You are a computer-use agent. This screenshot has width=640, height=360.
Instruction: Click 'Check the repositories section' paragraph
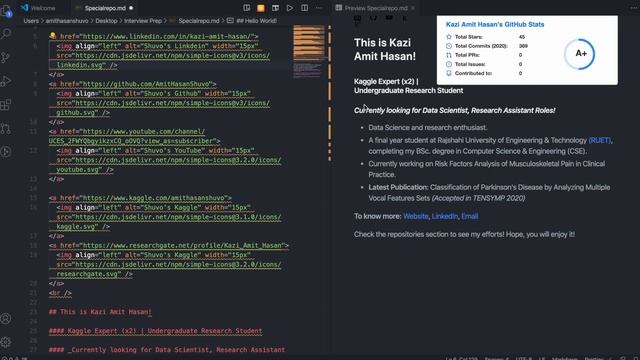[x=464, y=234]
